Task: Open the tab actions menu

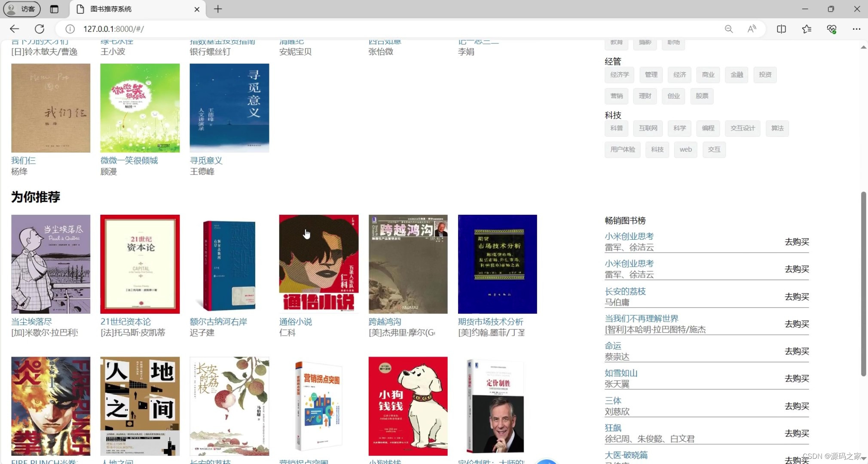Action: coord(55,9)
